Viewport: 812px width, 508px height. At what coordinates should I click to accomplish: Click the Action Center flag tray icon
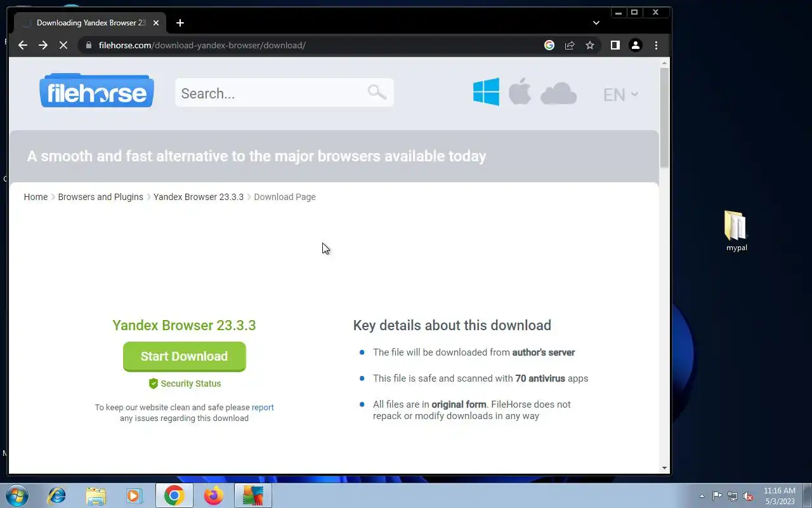coord(717,496)
